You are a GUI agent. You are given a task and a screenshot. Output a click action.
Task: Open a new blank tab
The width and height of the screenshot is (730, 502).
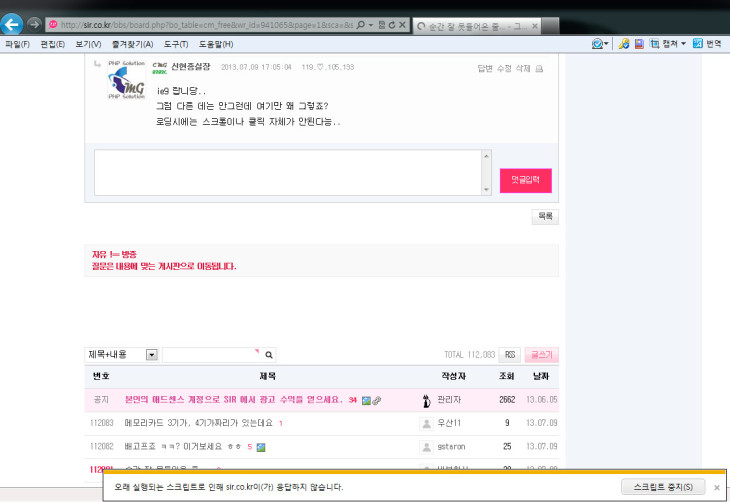(x=550, y=26)
